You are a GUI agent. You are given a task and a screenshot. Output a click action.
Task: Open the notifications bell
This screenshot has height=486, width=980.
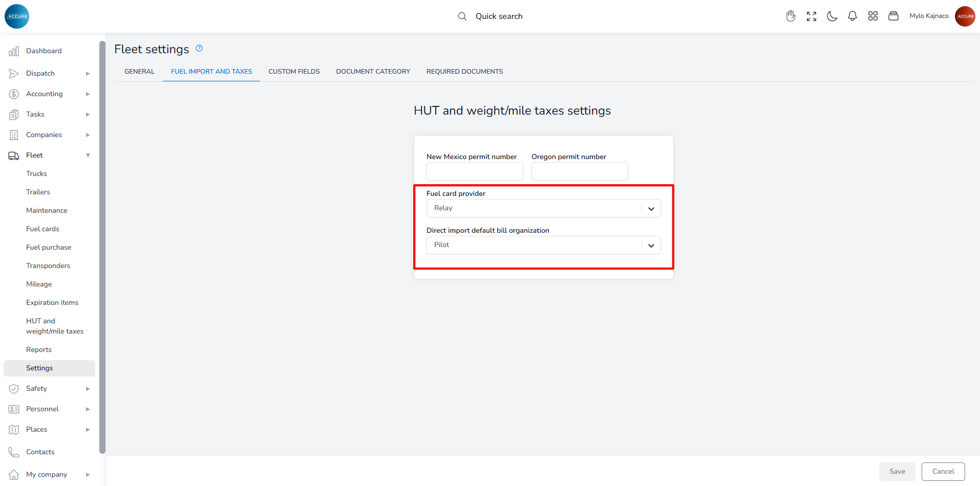point(853,16)
